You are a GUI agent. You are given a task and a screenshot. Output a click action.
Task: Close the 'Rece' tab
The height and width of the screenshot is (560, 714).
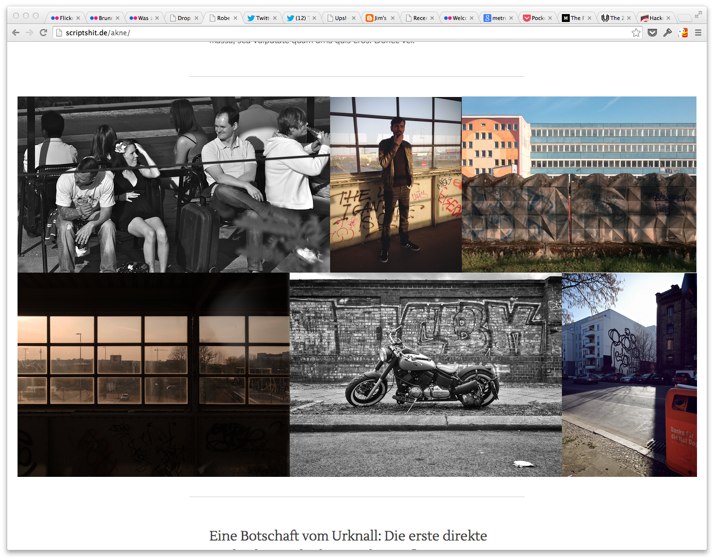point(432,18)
